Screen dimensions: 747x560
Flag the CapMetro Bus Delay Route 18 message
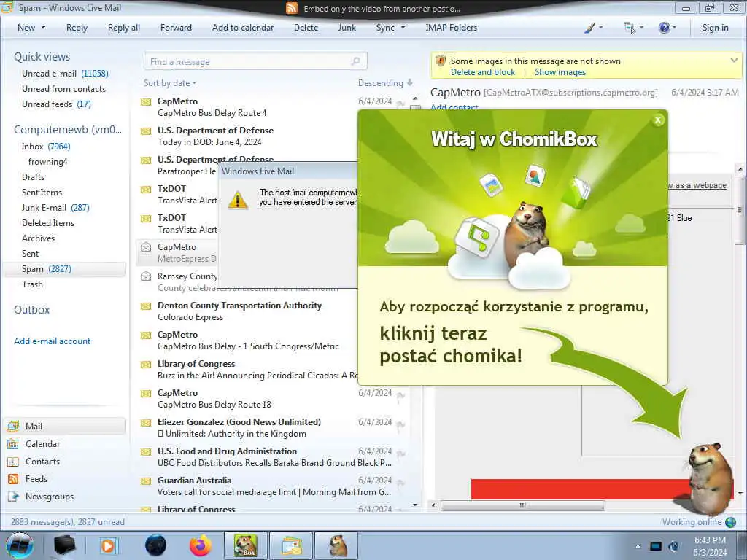click(400, 395)
